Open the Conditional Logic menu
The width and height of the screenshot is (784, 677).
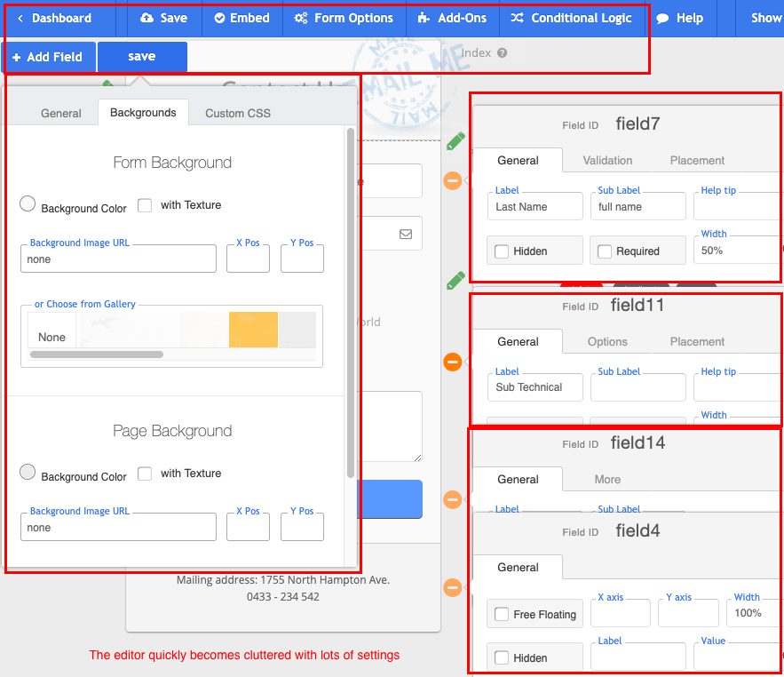point(571,18)
